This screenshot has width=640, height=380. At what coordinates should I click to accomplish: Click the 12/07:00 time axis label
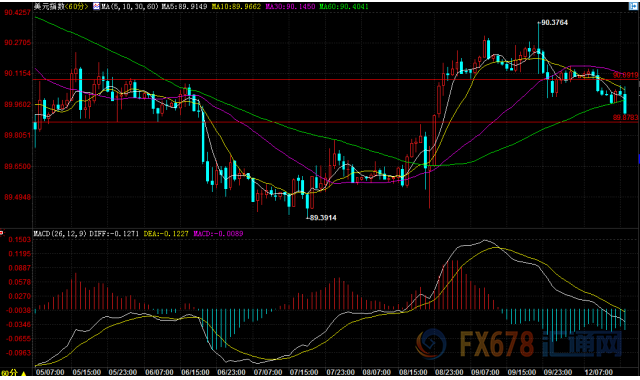[x=598, y=372]
